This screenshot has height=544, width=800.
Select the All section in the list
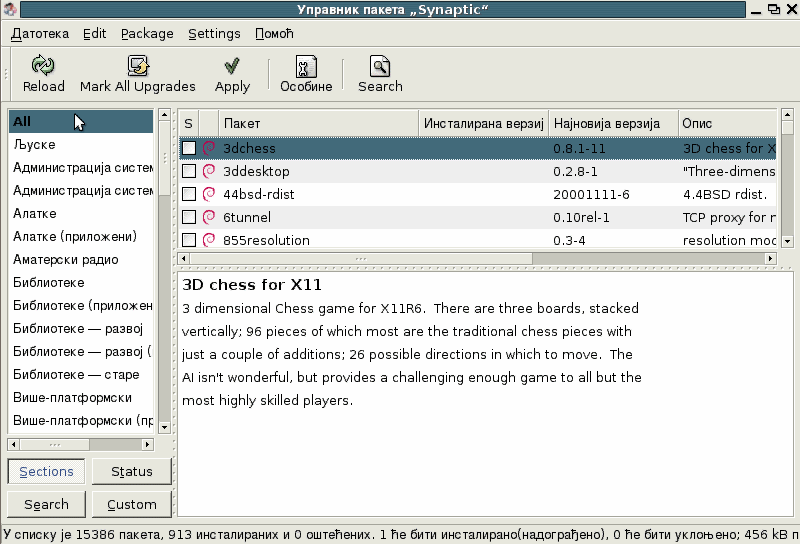tap(81, 121)
